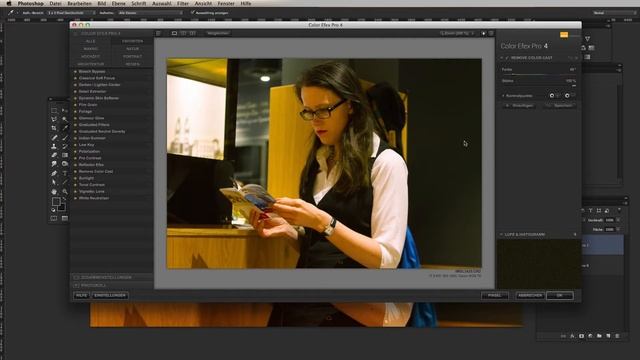
Task: Click the single image view icon in Color Efex
Action: (x=174, y=33)
